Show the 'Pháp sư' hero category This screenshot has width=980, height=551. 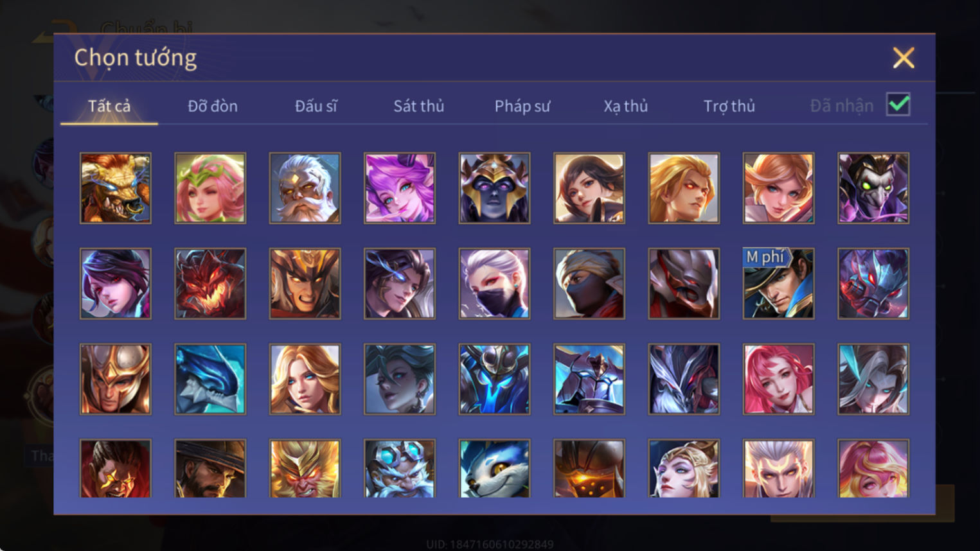pos(522,106)
